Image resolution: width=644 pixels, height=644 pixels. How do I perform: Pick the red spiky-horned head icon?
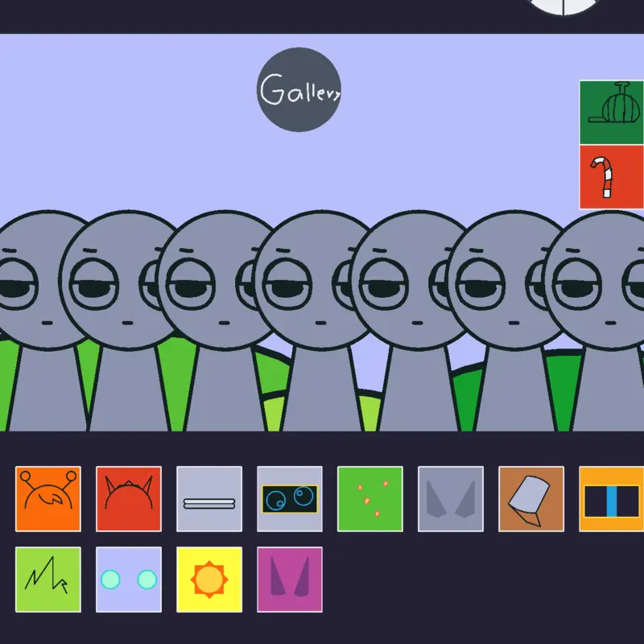coord(129,498)
